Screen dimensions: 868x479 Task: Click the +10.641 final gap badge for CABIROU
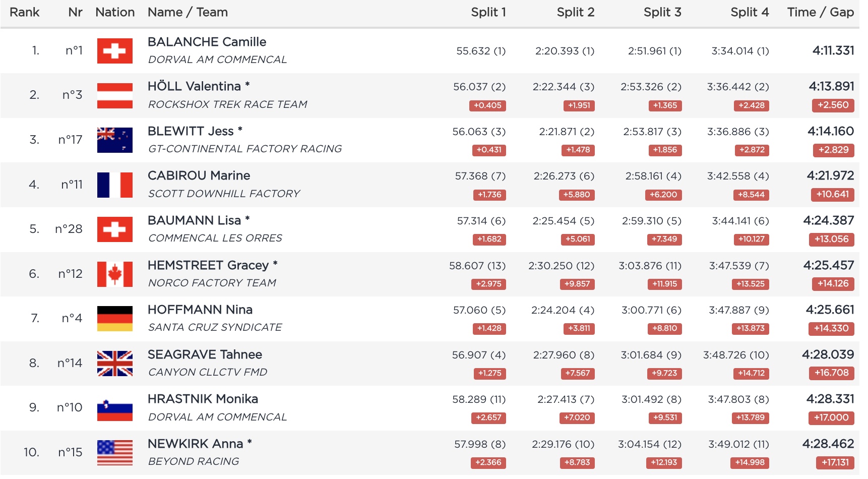[833, 195]
